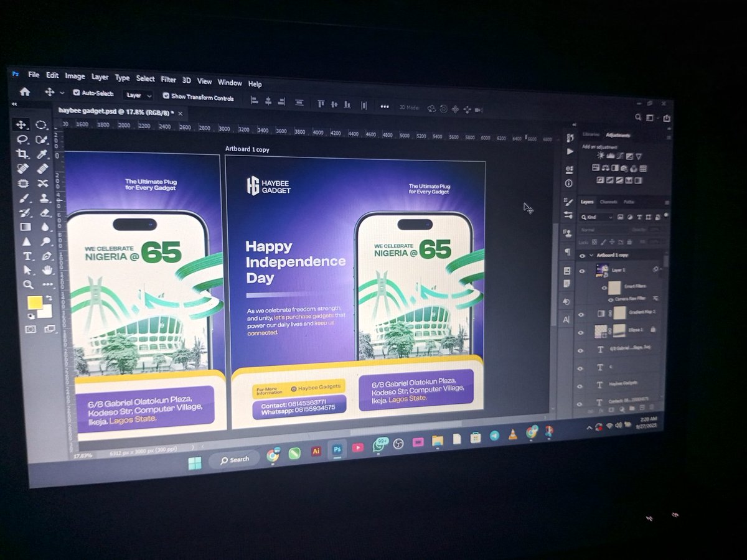
Task: Open the Paragraph panel icon
Action: pyautogui.click(x=568, y=251)
